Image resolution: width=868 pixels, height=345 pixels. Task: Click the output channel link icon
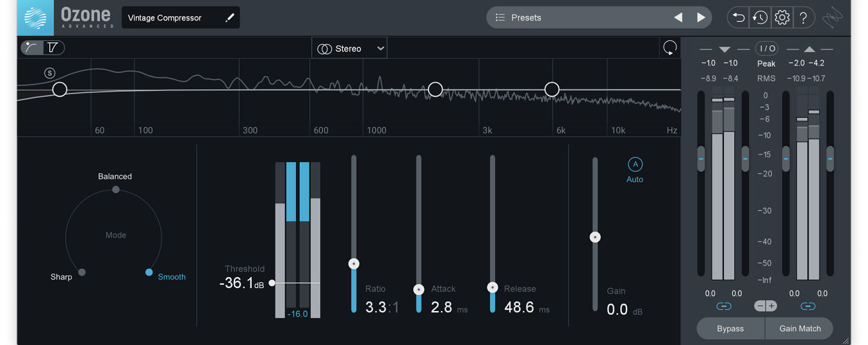coord(808,307)
